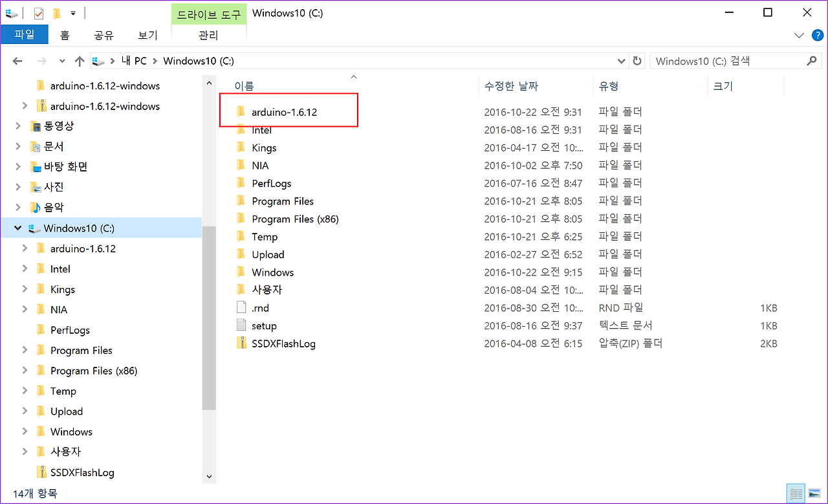Click the 텍스트 문서 type cell
The width and height of the screenshot is (828, 504).
626,325
